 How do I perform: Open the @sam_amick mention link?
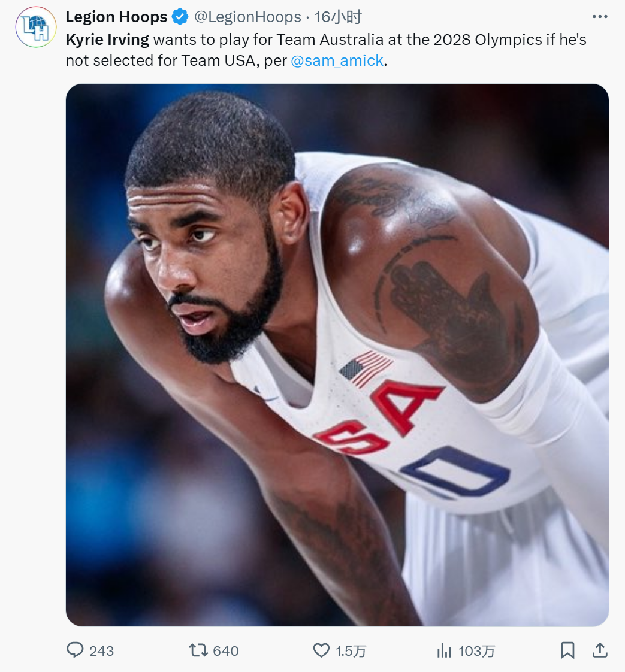[x=337, y=60]
